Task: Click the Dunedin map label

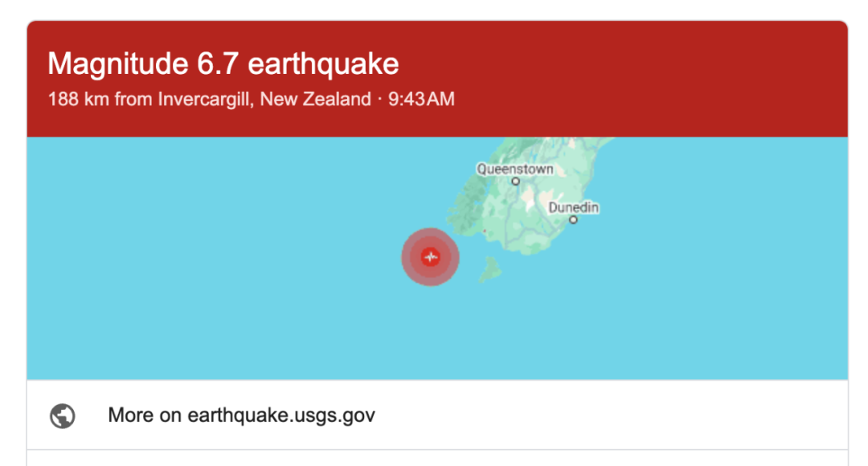Action: tap(574, 207)
